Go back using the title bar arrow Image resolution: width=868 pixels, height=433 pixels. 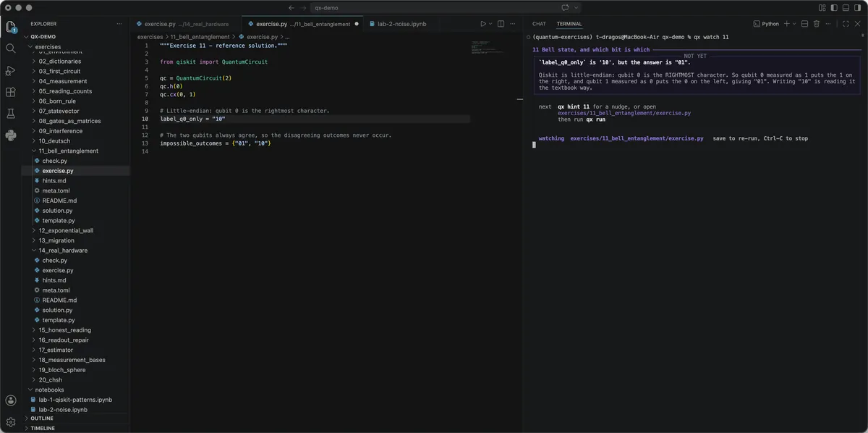291,7
